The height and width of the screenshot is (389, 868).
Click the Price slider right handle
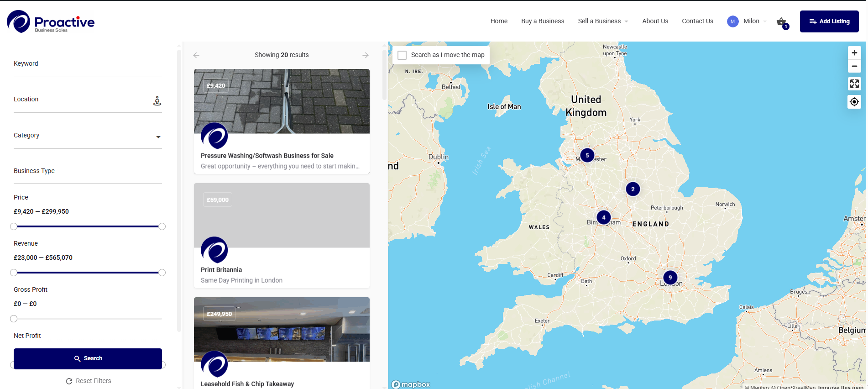[x=162, y=226]
